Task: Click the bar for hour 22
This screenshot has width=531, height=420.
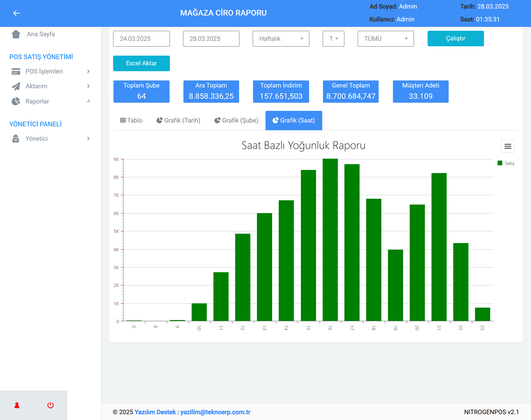Action: click(461, 282)
